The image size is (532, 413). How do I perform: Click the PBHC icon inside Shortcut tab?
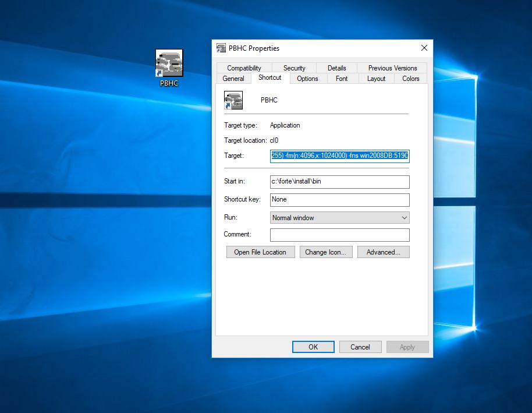pyautogui.click(x=233, y=100)
